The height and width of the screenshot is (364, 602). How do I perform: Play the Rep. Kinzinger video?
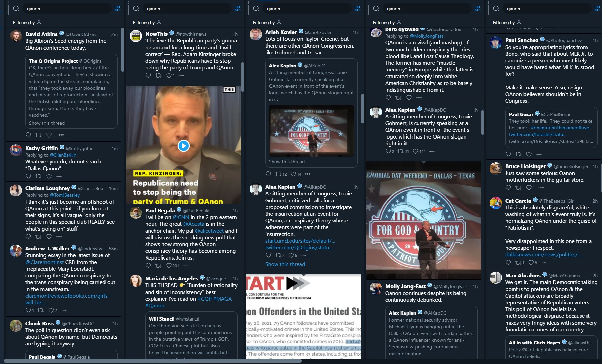[184, 146]
